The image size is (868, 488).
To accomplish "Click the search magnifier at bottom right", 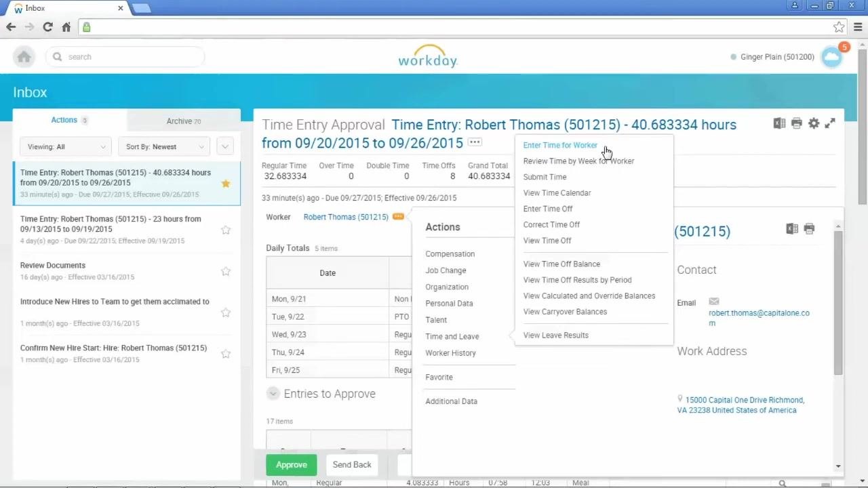I will pos(783,483).
